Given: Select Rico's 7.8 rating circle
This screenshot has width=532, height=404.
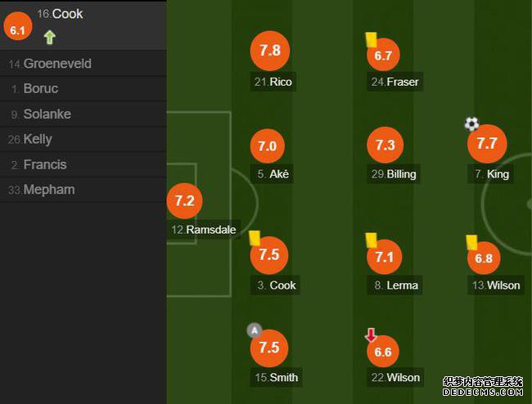Looking at the screenshot, I should [270, 51].
